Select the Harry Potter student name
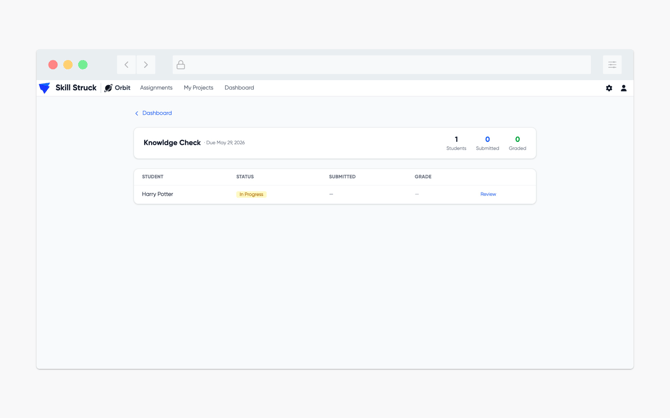The image size is (670, 418). click(157, 194)
